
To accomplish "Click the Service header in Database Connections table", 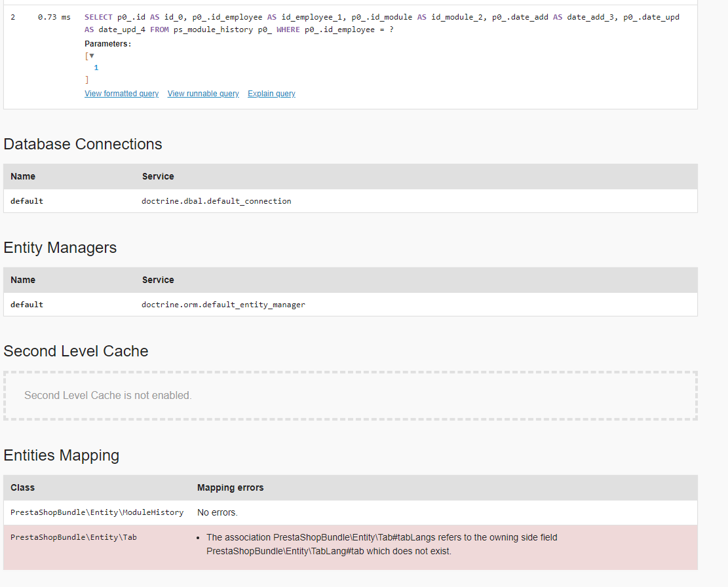I will pos(158,176).
